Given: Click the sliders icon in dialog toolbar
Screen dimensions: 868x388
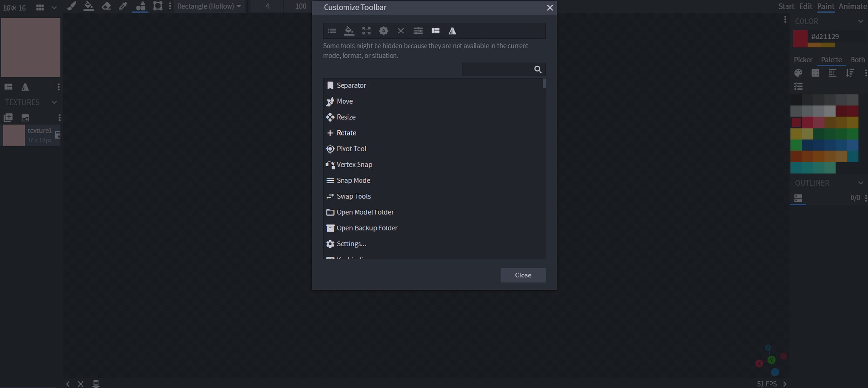Looking at the screenshot, I should click(x=418, y=31).
